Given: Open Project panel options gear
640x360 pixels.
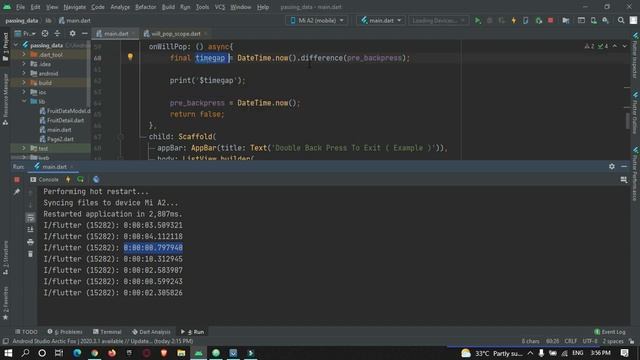Looking at the screenshot, I should click(72, 33).
